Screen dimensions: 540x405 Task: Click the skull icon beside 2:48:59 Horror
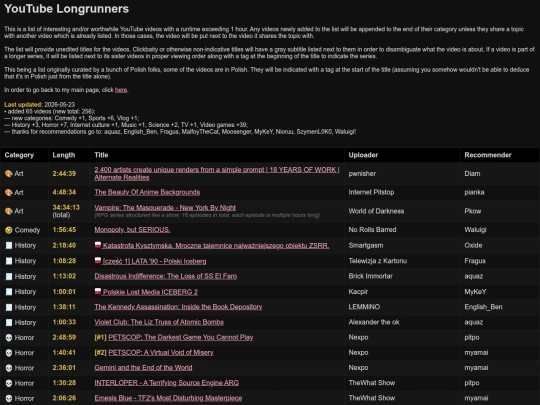[x=9, y=338]
